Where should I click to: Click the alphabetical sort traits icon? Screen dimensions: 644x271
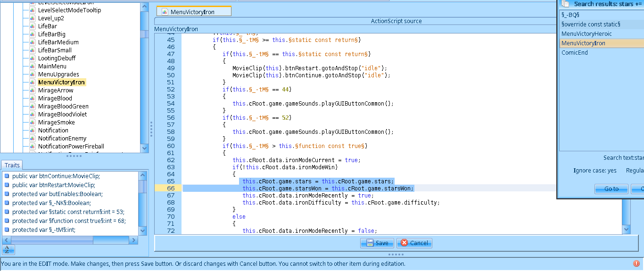[7, 250]
